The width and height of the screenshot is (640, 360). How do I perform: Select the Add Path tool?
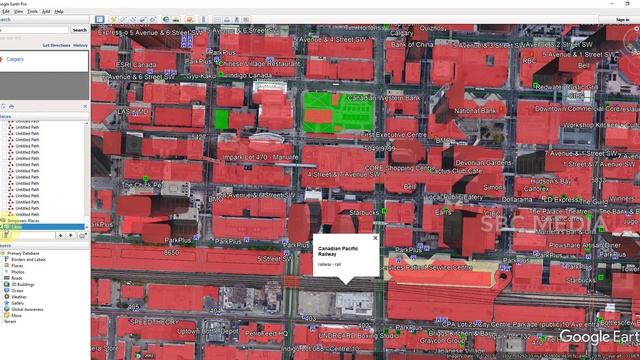pyautogui.click(x=133, y=20)
